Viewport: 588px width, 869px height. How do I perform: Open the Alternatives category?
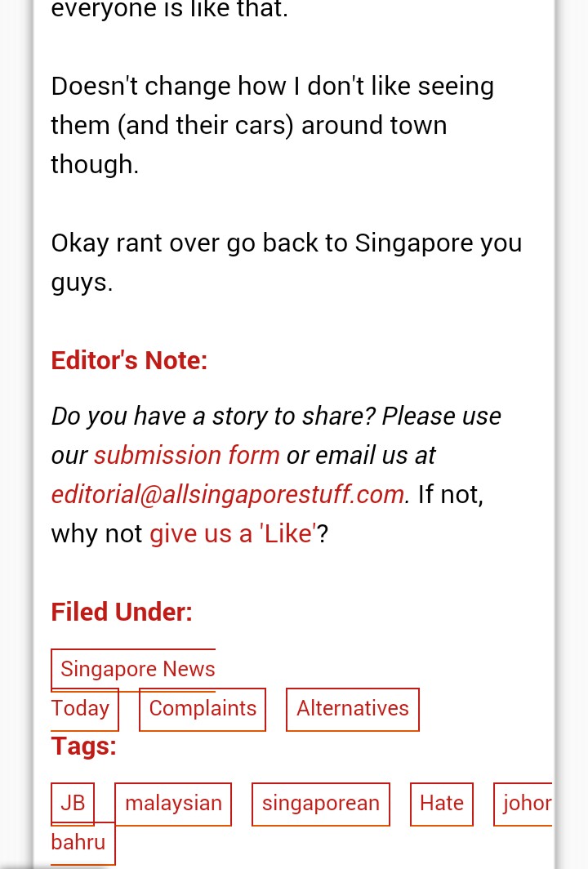point(353,709)
